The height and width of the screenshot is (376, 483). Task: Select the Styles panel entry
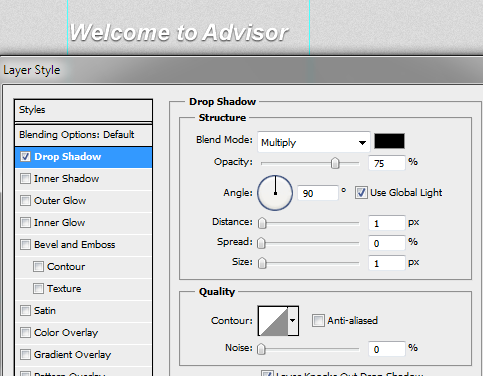[x=83, y=110]
